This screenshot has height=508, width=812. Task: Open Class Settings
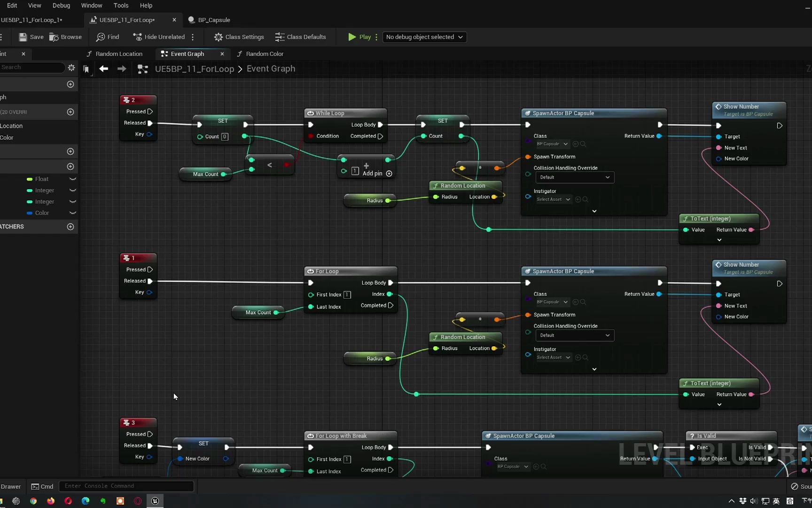(239, 37)
